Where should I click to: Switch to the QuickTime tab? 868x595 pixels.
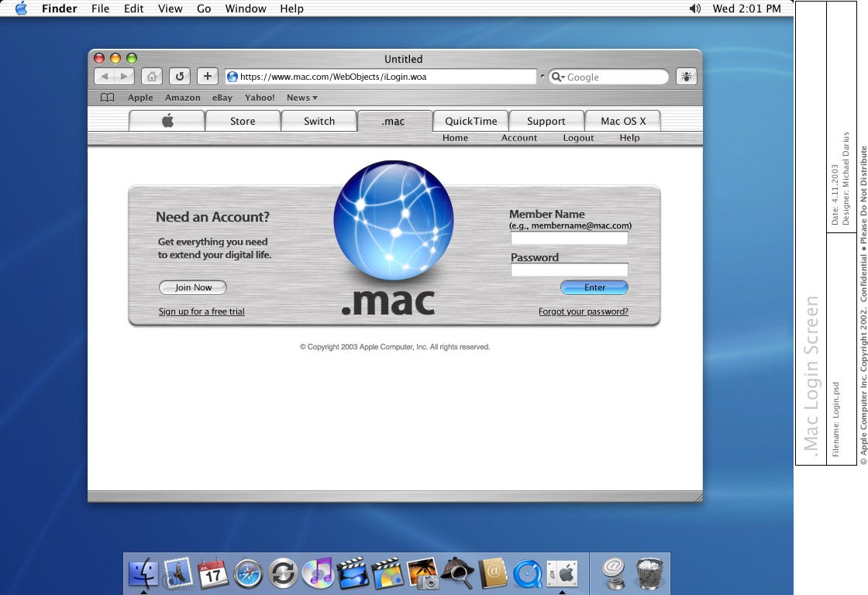point(471,121)
